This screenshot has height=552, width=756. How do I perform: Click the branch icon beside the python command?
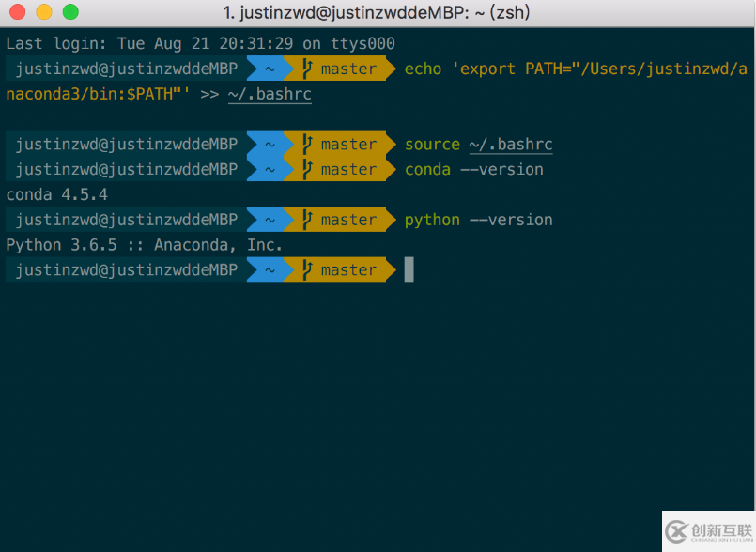coord(307,220)
